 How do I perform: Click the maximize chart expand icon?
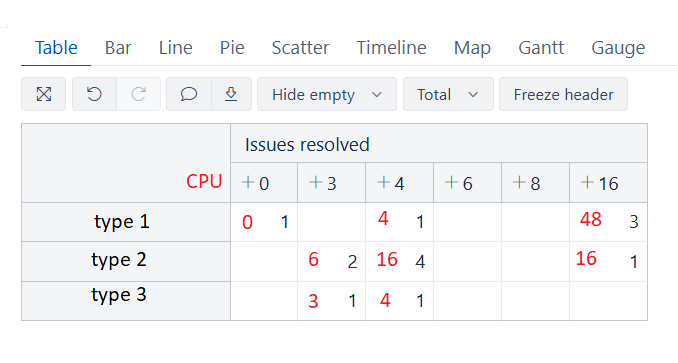pos(44,94)
